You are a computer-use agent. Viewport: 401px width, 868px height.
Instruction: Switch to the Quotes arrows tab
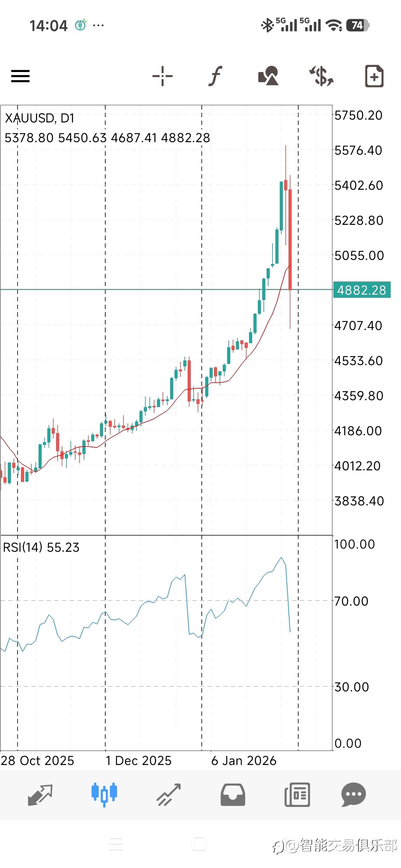40,795
